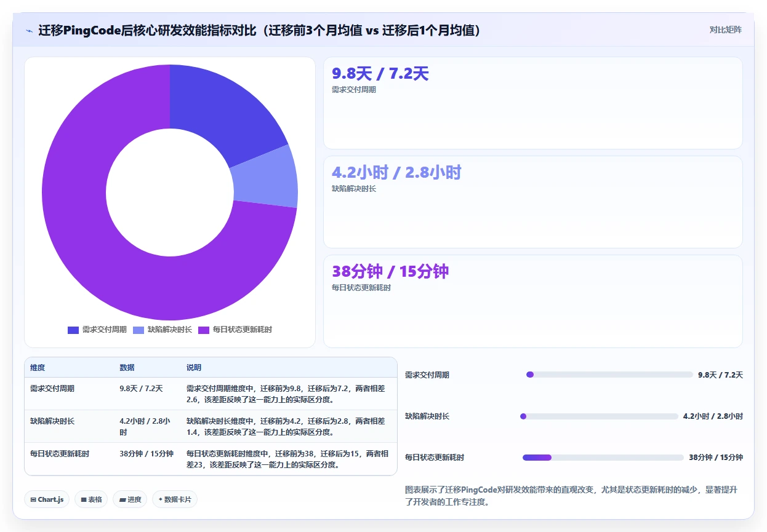
Task: Click the 9.8天 / 7.2天 metric card value
Action: (380, 74)
